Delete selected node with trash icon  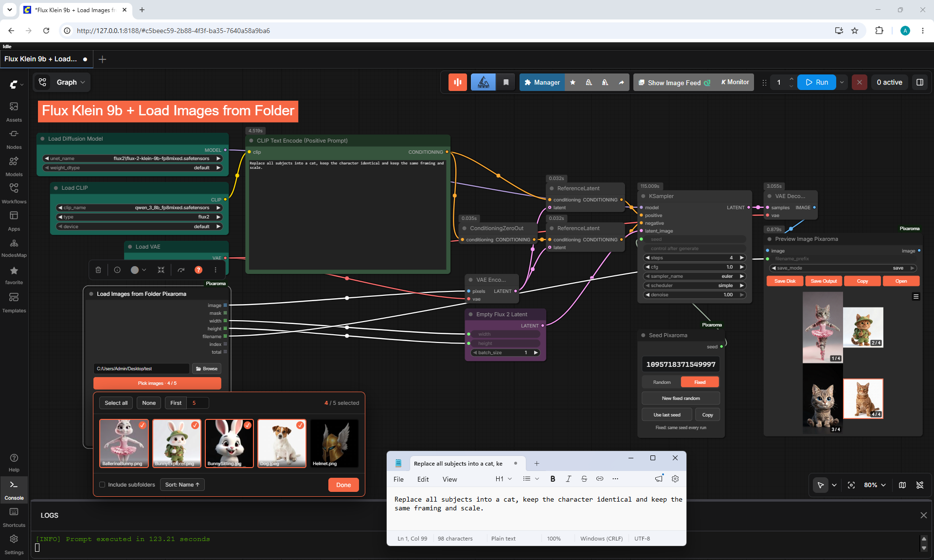click(98, 270)
